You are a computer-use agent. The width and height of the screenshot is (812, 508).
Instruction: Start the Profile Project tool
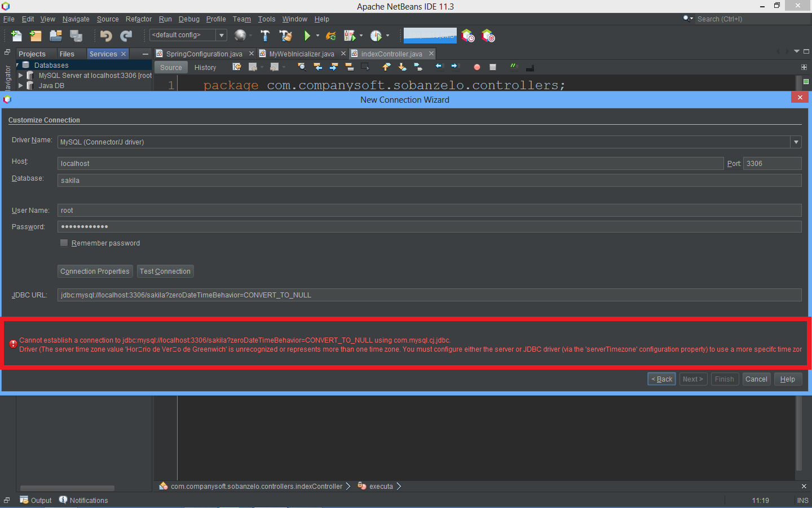(x=378, y=36)
